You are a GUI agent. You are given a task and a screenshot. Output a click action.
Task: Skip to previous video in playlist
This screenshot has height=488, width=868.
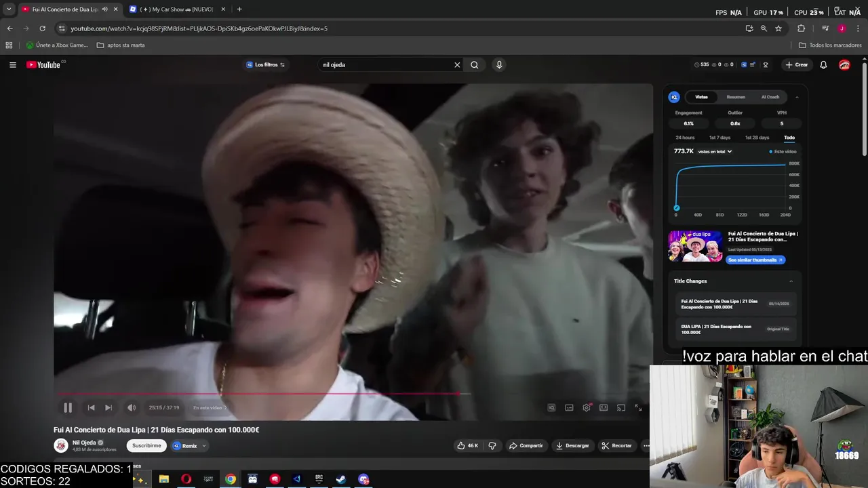point(91,407)
